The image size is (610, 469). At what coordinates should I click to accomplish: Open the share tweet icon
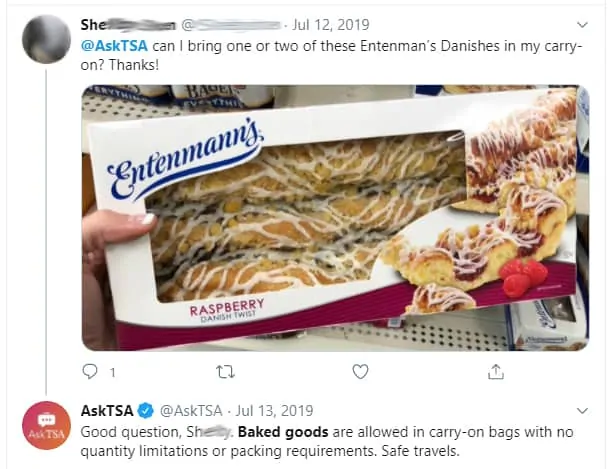(496, 371)
